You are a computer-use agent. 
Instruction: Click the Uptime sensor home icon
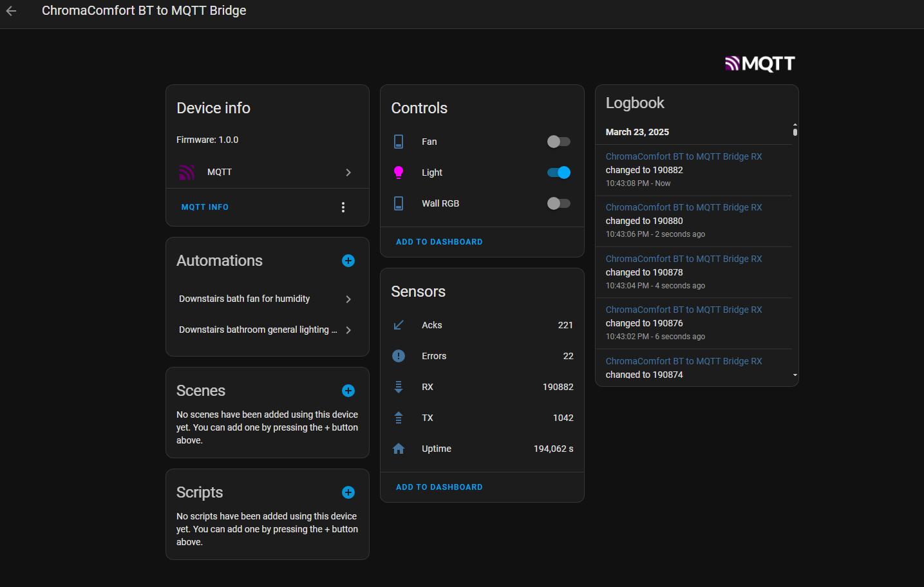[x=399, y=449]
